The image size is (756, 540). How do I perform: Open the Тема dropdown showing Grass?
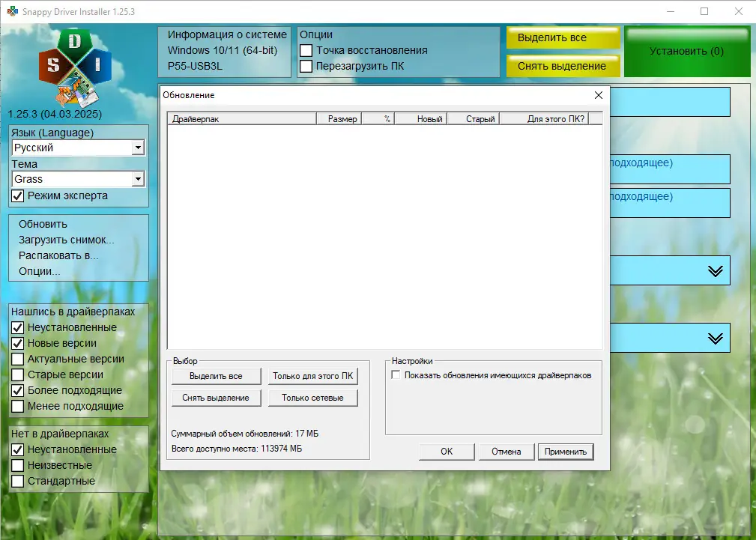[x=137, y=178]
